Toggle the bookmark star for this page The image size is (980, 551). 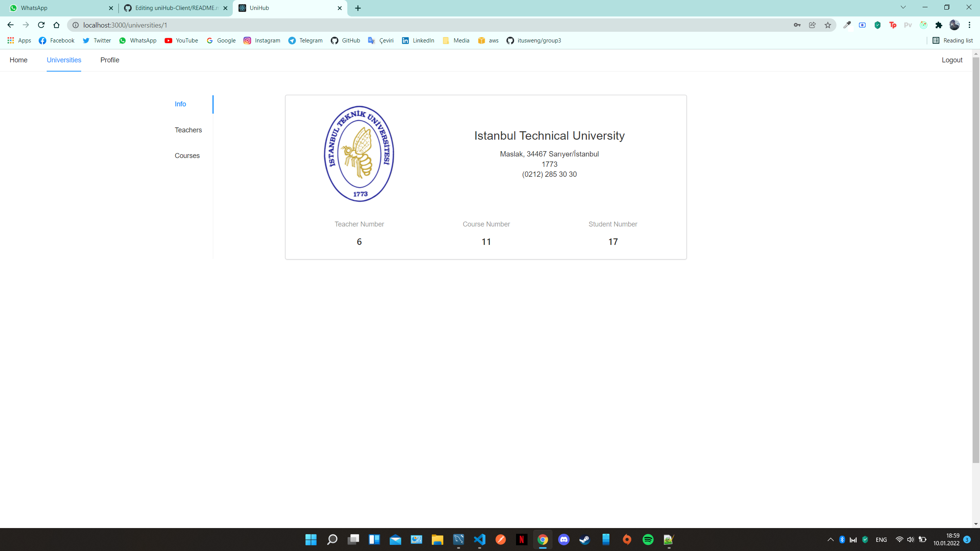tap(827, 25)
